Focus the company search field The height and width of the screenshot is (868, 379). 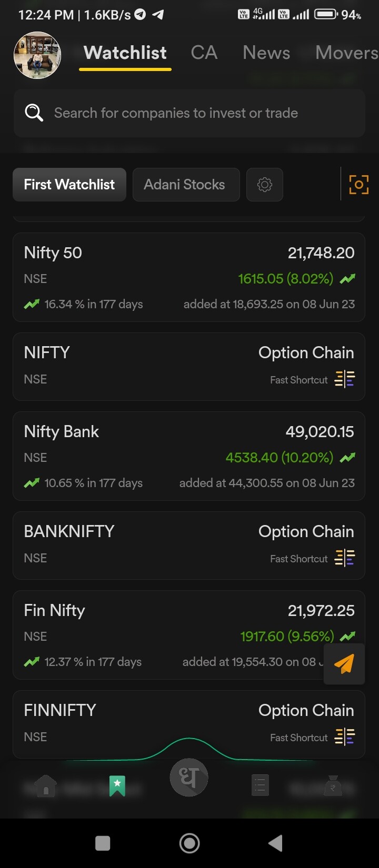point(200,113)
